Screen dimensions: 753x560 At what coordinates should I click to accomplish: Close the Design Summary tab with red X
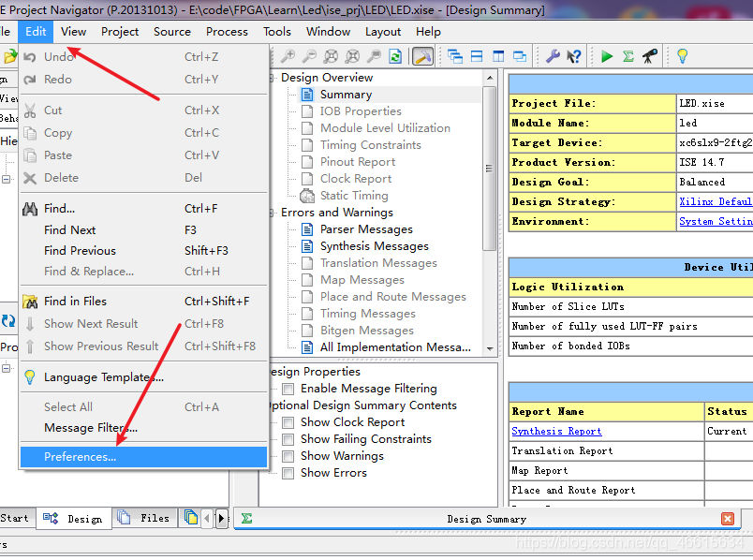click(728, 519)
